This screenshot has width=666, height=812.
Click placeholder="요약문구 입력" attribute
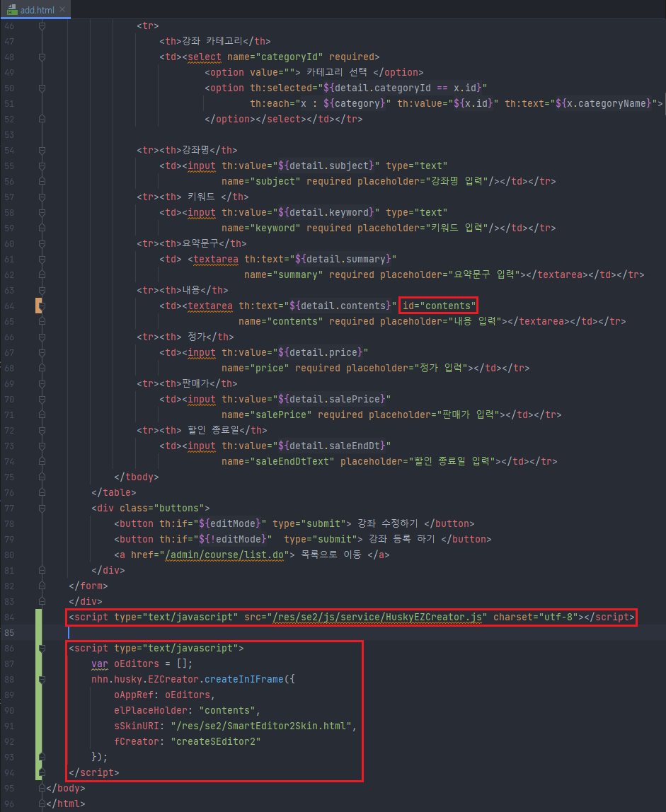click(450, 274)
